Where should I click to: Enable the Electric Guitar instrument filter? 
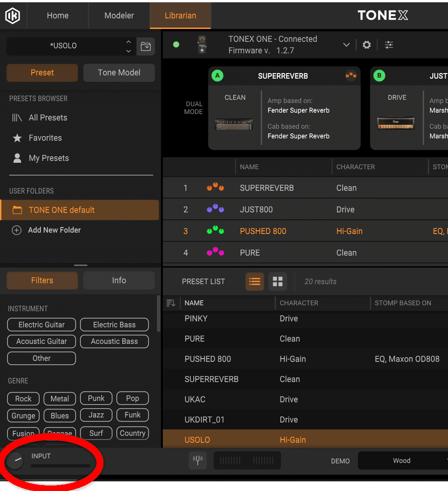41,325
